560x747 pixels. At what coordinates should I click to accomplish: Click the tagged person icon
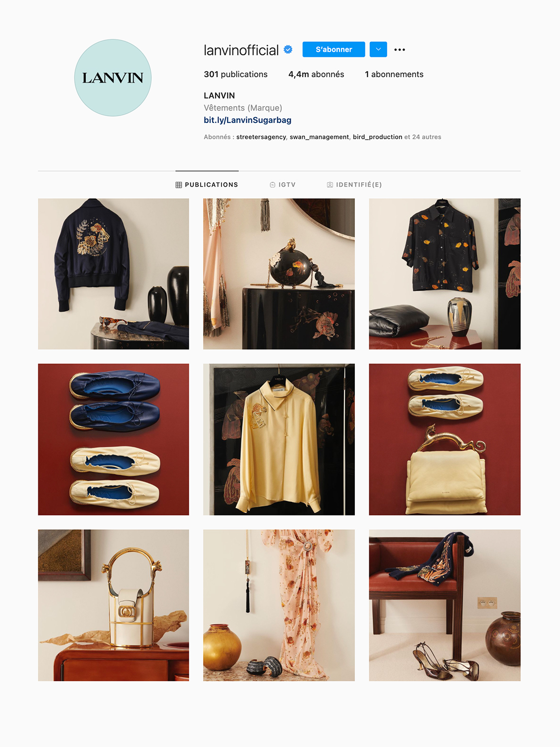coord(330,185)
